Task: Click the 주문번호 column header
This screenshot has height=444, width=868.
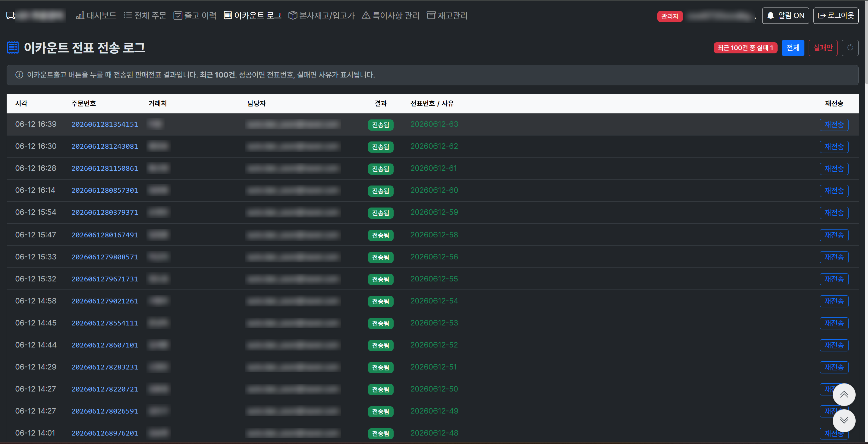Action: (83, 103)
